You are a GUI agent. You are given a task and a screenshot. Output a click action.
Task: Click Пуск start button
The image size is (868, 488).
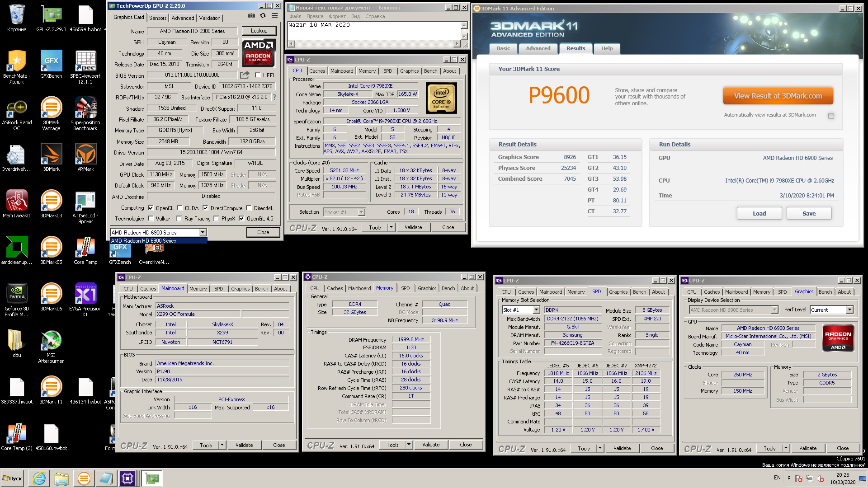pos(12,478)
